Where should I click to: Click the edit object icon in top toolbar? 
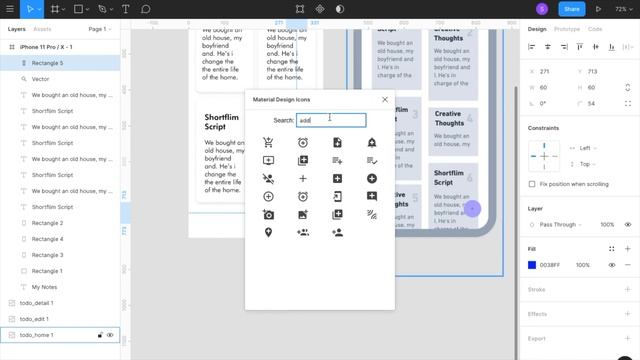point(300,9)
